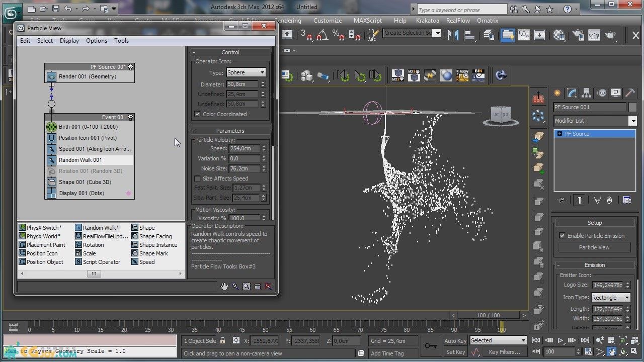Toggle the Percent Snap tool
Viewport: 644px width, 362px height.
click(339, 35)
